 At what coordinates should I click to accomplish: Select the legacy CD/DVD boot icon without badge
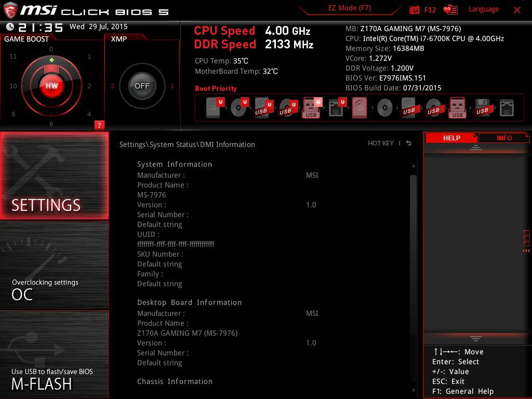[x=385, y=108]
